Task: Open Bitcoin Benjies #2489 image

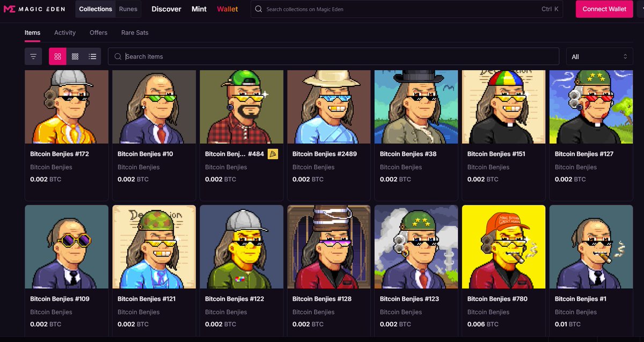Action: [329, 106]
